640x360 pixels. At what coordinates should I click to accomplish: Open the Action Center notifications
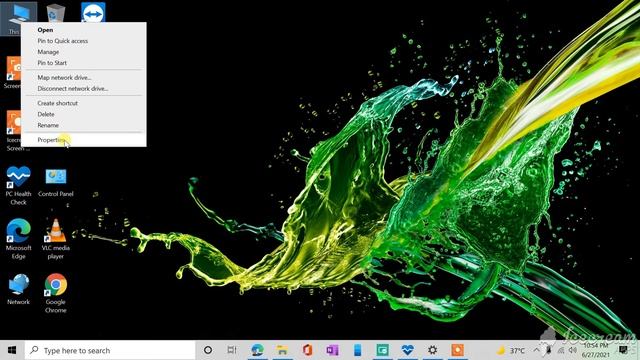(x=623, y=350)
